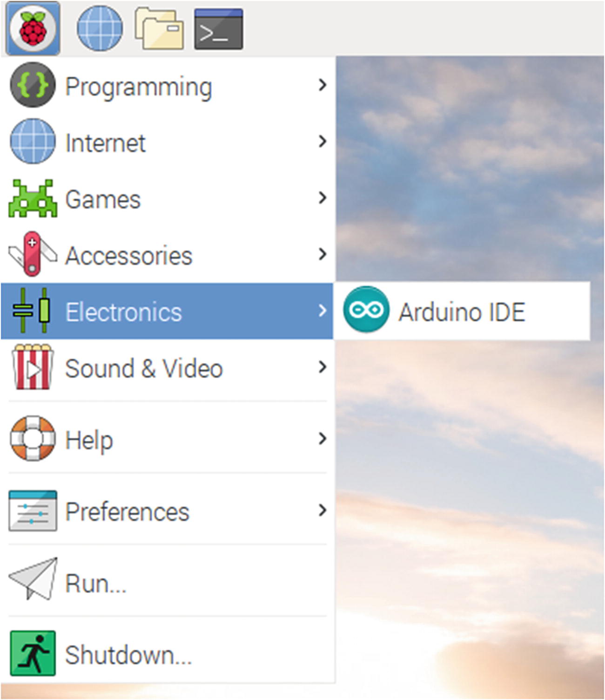Open the Accessories menu category

tap(167, 255)
